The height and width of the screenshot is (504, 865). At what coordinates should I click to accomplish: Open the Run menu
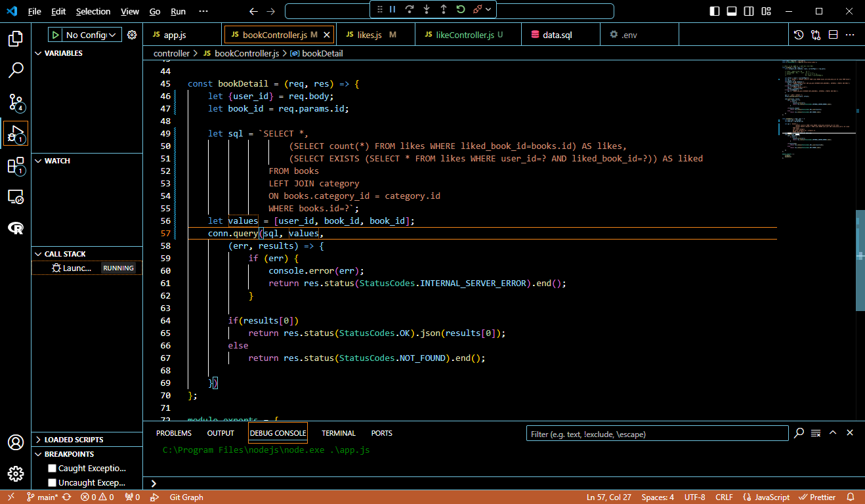pos(178,11)
